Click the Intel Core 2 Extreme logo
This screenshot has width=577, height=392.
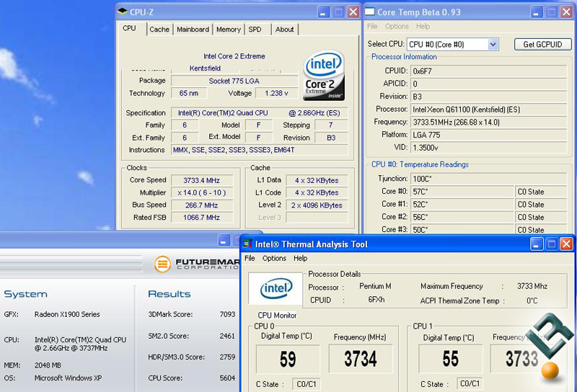(x=324, y=76)
